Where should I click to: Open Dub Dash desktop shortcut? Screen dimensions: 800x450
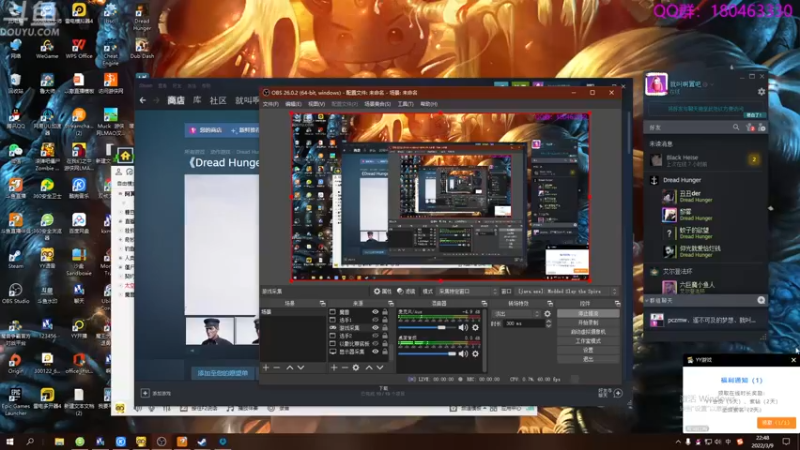tap(142, 49)
